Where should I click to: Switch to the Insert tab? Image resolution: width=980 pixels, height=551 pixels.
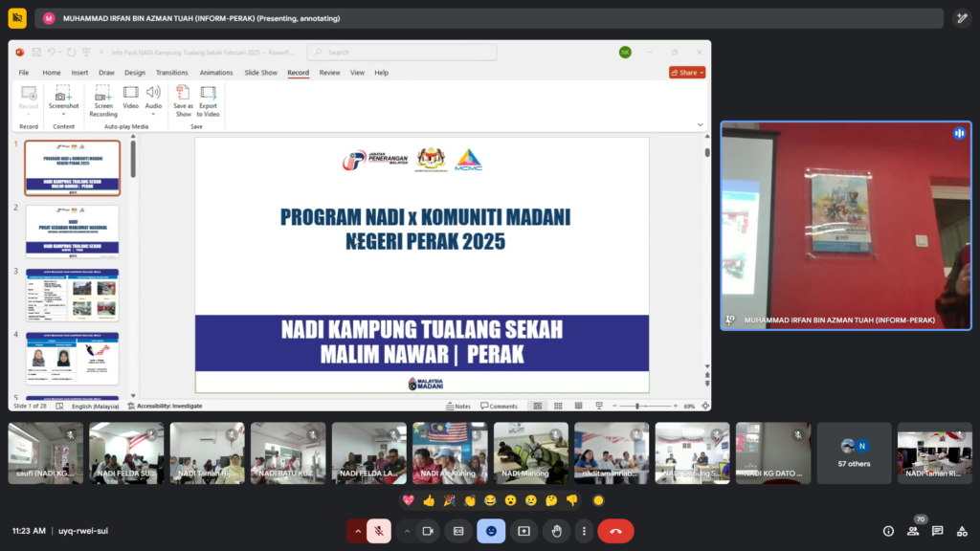pos(79,73)
